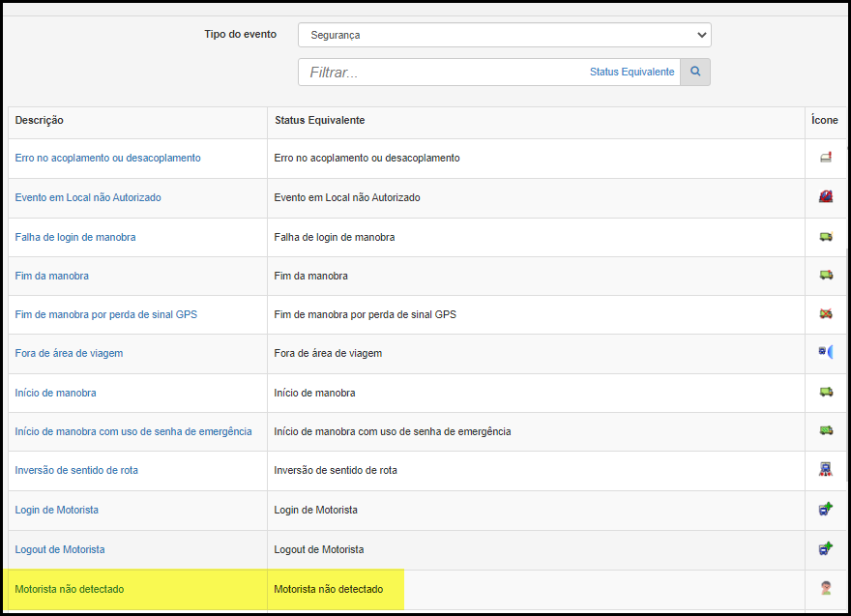Open the Erro no acoplamento ou desacoplamento link
Image resolution: width=851 pixels, height=616 pixels.
click(107, 158)
